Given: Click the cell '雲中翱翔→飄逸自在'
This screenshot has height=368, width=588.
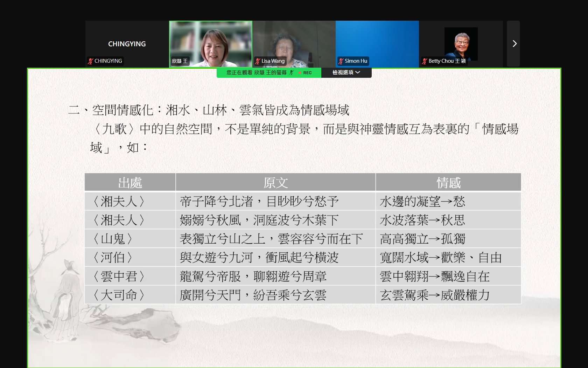Looking at the screenshot, I should pos(449,276).
